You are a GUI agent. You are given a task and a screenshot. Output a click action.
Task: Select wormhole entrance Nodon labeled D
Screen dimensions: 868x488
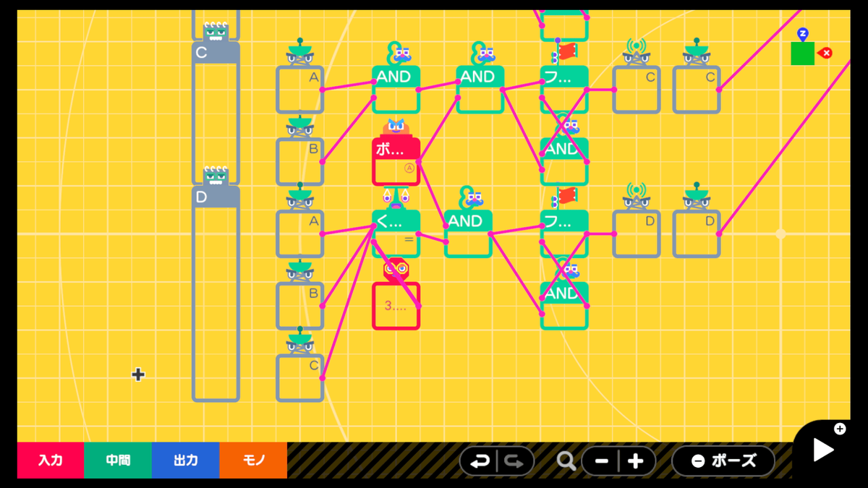[637, 234]
